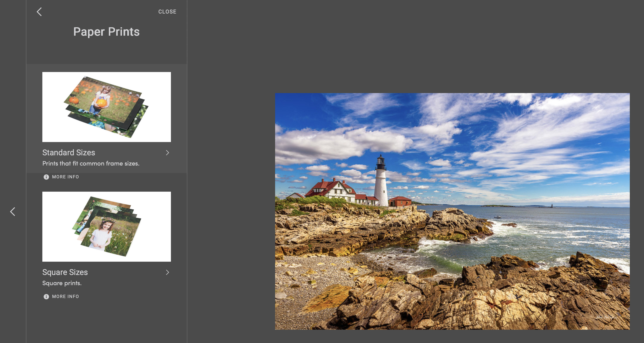This screenshot has height=343, width=644.
Task: Open MORE INFO text for Standard Sizes
Action: (x=65, y=177)
